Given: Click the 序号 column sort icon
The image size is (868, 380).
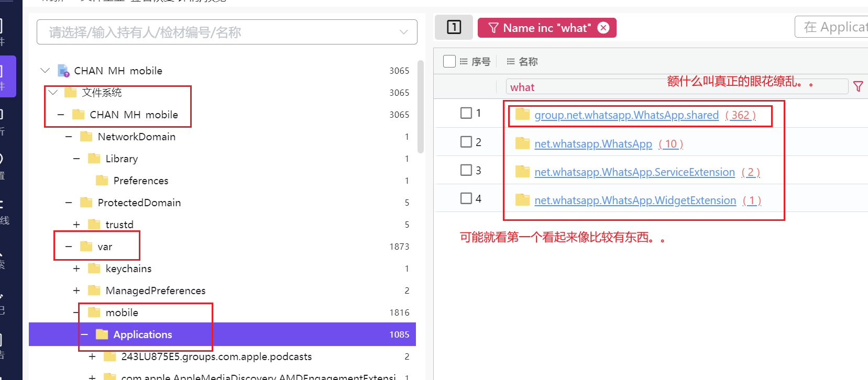Looking at the screenshot, I should [464, 62].
